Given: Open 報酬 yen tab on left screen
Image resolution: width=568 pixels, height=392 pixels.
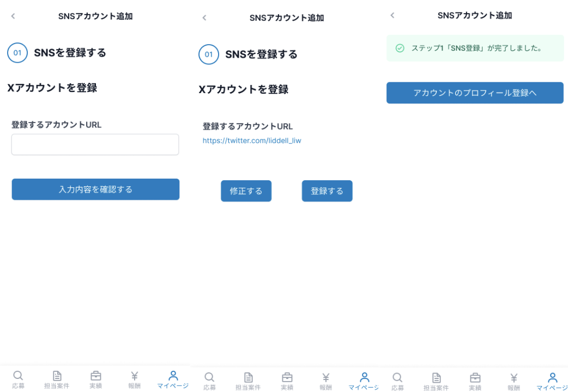Looking at the screenshot, I should tap(135, 379).
